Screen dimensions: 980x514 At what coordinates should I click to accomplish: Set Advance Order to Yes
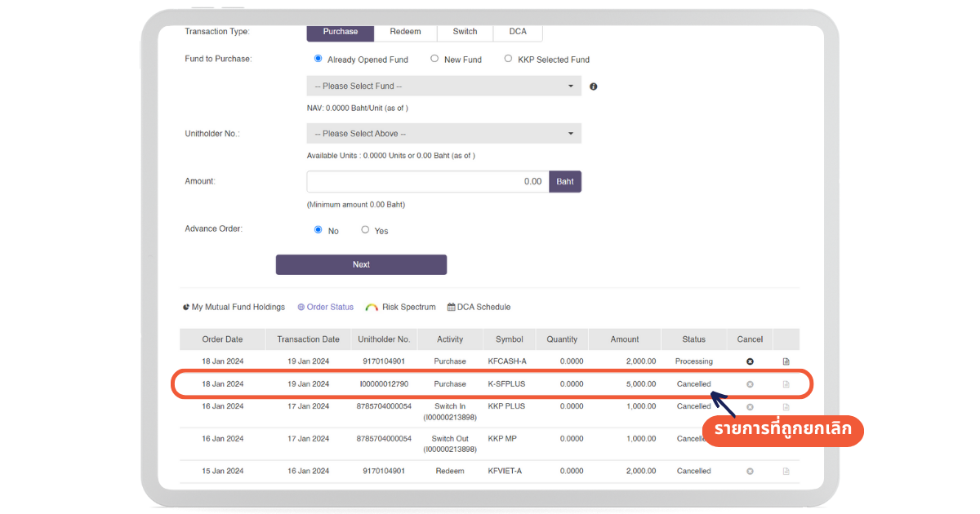point(365,230)
